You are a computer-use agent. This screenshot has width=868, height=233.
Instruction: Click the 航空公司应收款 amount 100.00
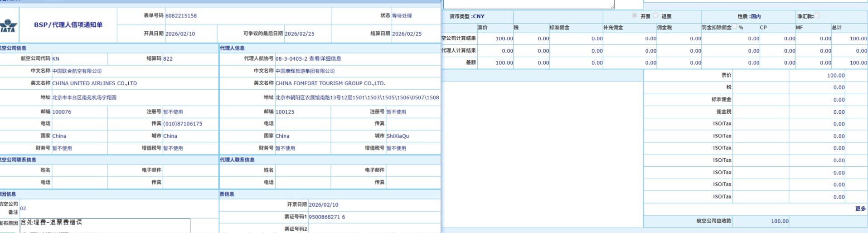pos(780,221)
